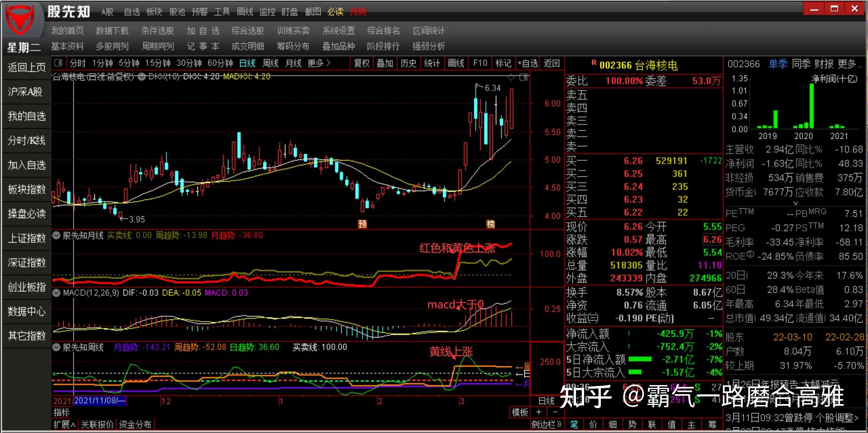868x433 pixels.
Task: Click the red bull logo icon
Action: [21, 20]
